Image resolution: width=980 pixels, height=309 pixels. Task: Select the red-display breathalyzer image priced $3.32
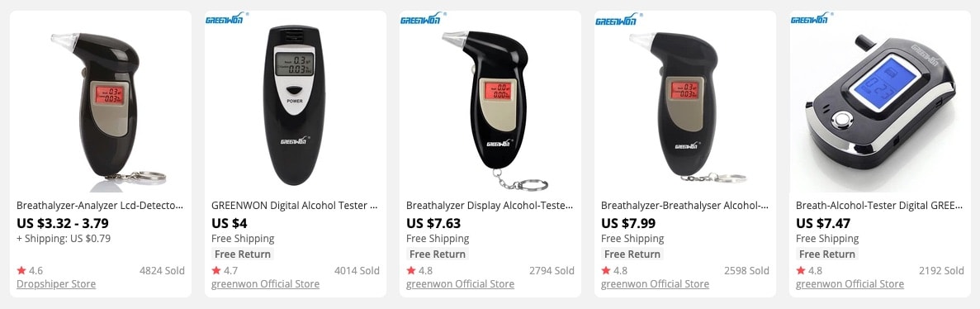coord(101,102)
